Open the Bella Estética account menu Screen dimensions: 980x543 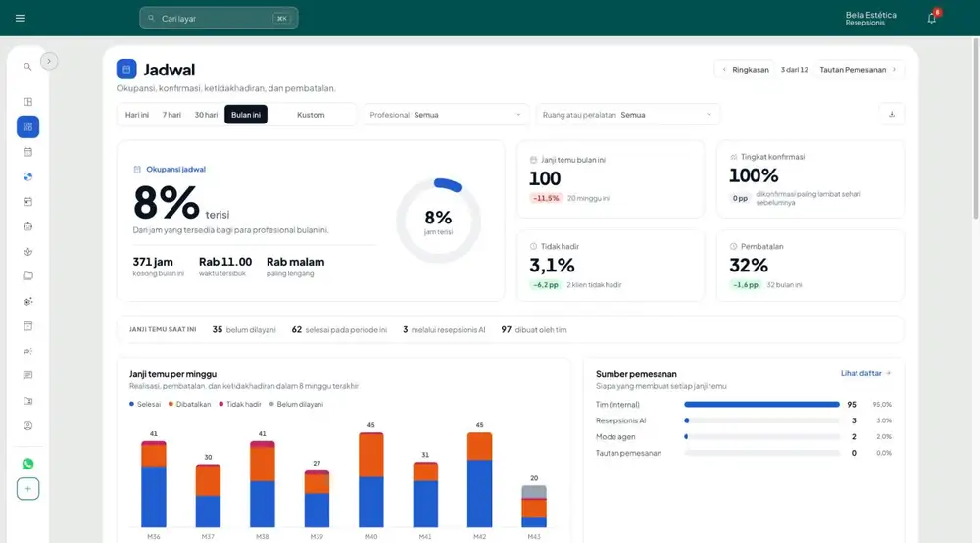pos(870,18)
